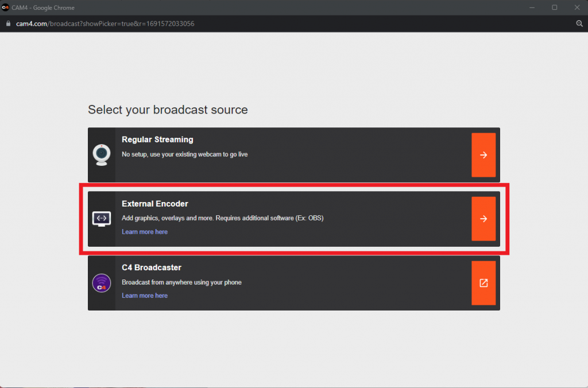Select the 'Regular Streaming' option title
Screen dimensions: 588x388
(157, 139)
